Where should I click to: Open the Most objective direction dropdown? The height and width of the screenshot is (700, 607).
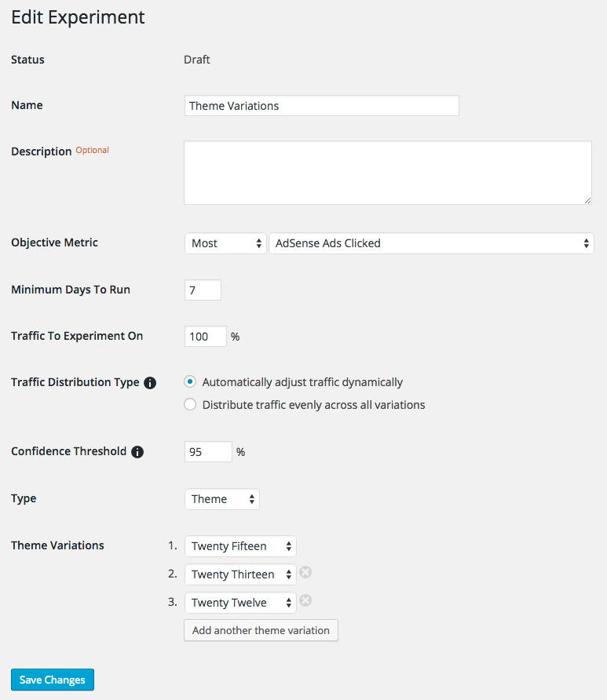coord(225,243)
